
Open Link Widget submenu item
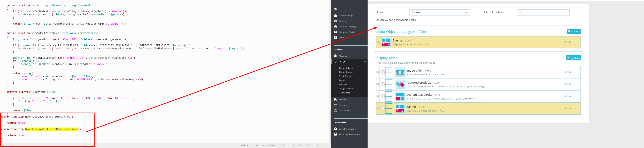tap(344, 93)
